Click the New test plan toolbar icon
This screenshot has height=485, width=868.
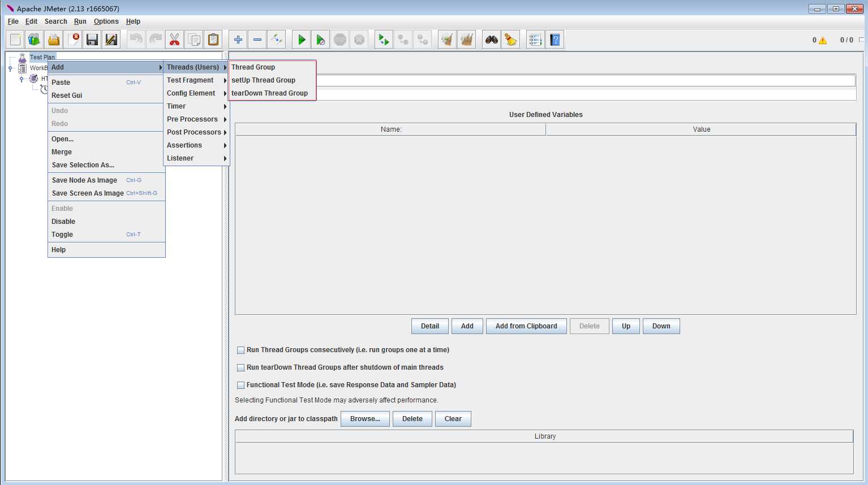[15, 40]
